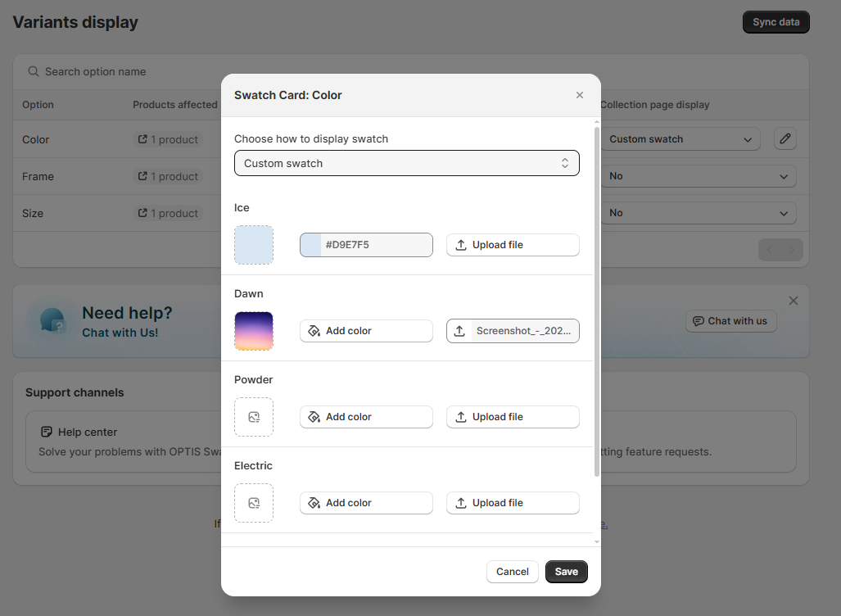
Task: Click the Option column header
Action: pos(38,105)
